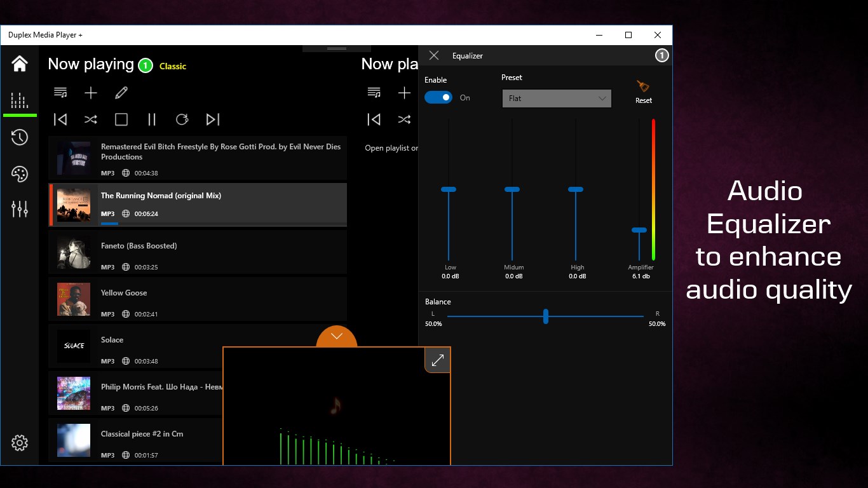Play the "Yellow Goose" track title

(x=124, y=293)
